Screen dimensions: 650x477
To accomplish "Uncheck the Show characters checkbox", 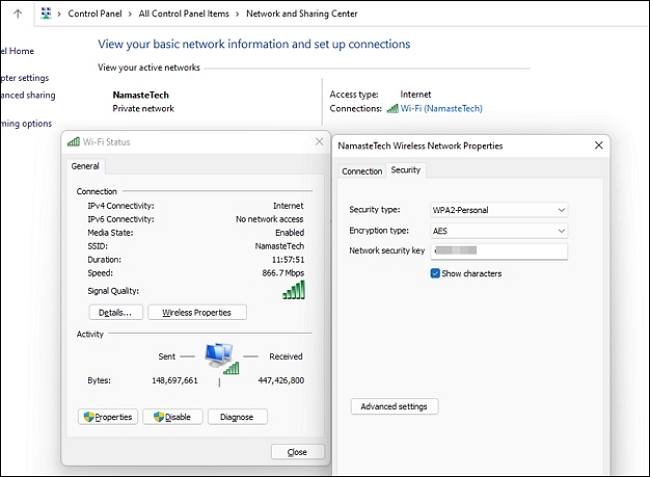I will [x=436, y=273].
